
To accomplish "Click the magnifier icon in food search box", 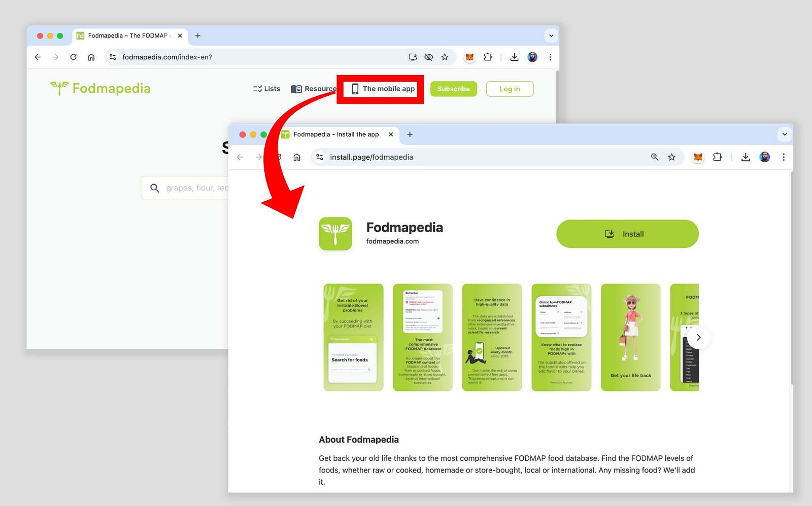I will coord(155,188).
